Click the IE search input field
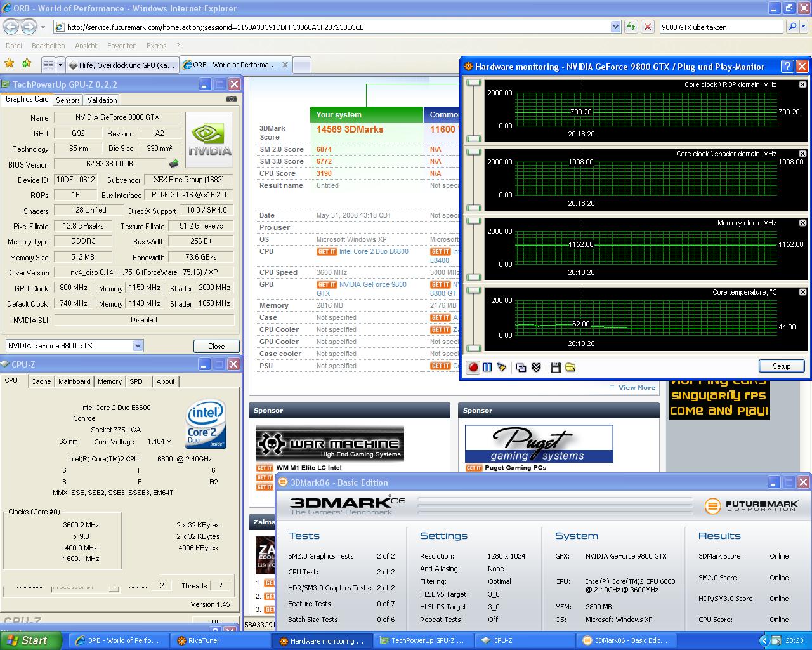 (x=721, y=27)
